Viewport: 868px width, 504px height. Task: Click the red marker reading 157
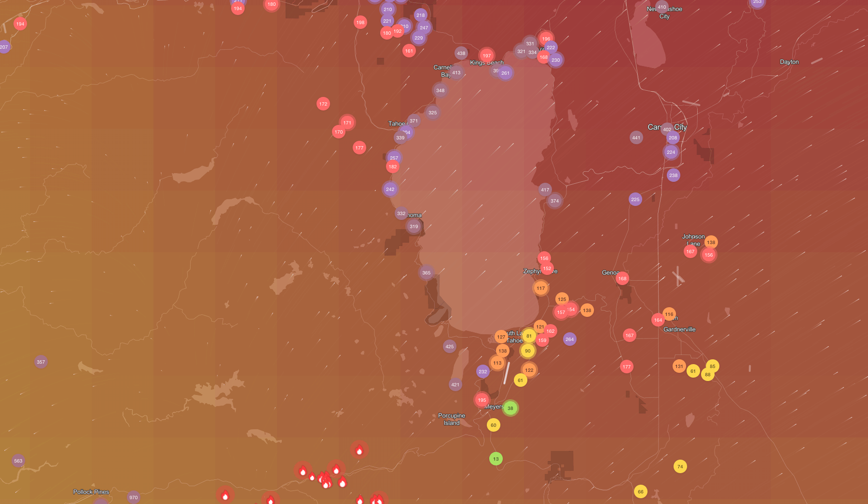(x=561, y=312)
